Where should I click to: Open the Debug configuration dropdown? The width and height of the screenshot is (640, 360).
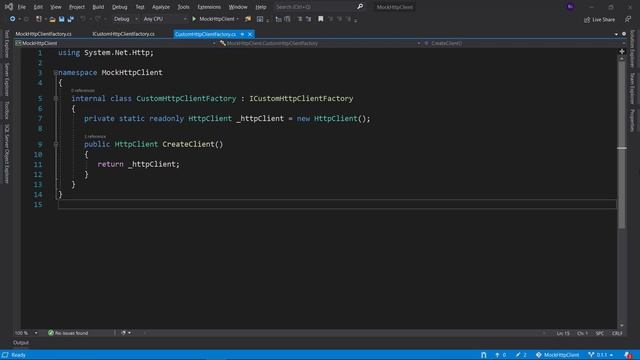(x=125, y=19)
